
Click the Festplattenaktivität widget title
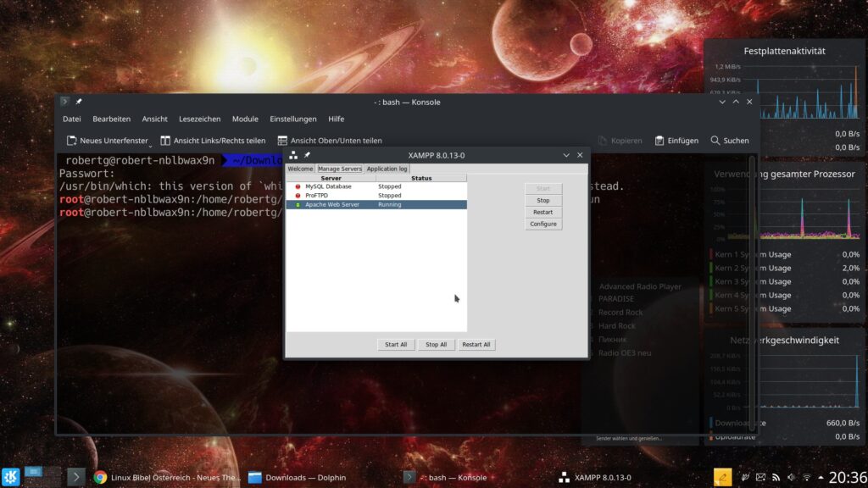[x=784, y=51]
